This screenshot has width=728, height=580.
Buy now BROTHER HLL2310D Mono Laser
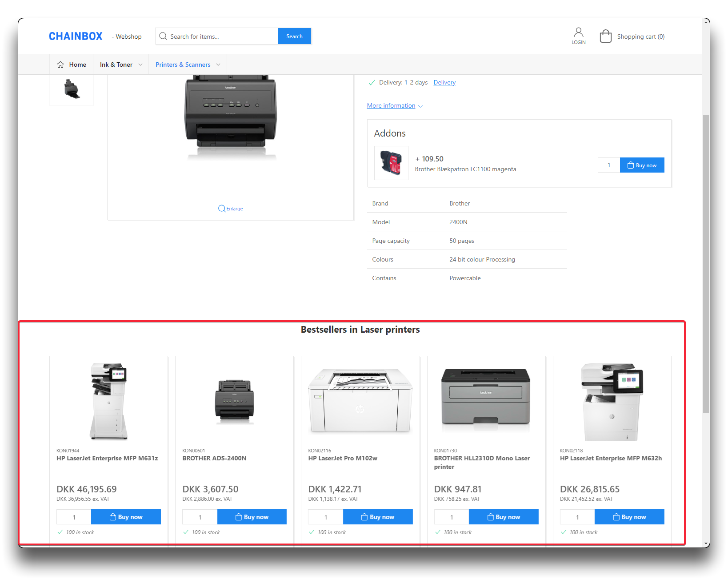[x=504, y=517]
